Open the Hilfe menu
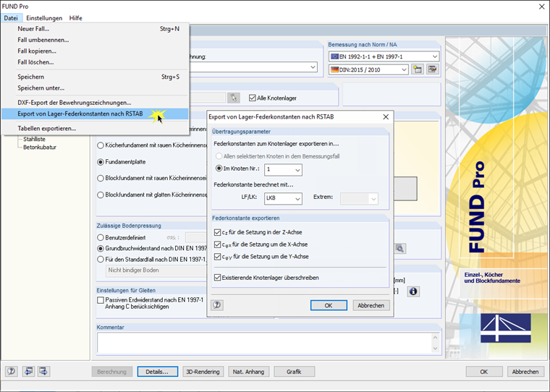Screen dimensions: 550x392 click(x=76, y=18)
